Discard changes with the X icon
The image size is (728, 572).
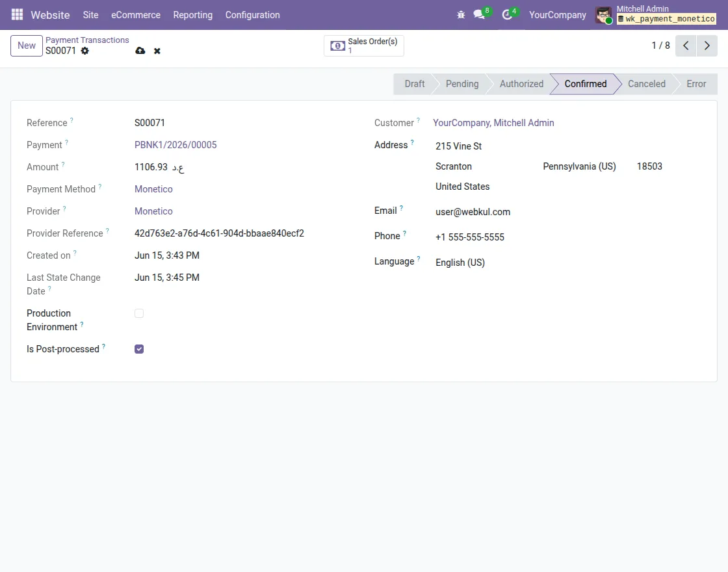[x=157, y=51]
